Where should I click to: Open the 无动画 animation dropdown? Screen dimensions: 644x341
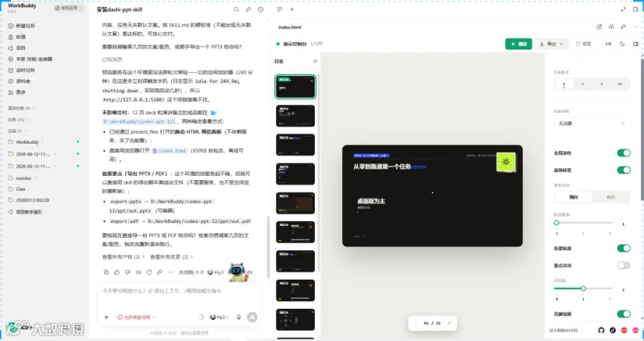click(x=592, y=123)
